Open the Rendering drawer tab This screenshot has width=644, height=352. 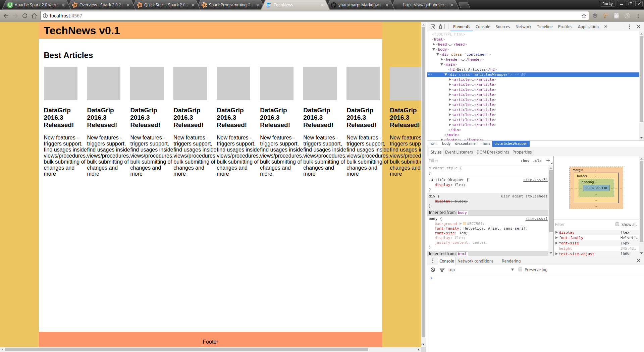pos(511,261)
